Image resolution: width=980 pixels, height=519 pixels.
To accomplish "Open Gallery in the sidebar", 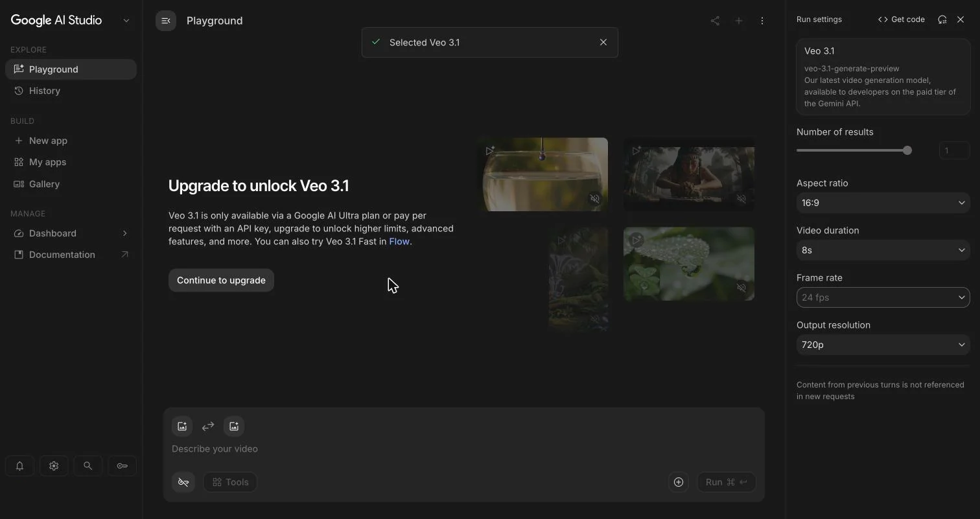I will 71,184.
